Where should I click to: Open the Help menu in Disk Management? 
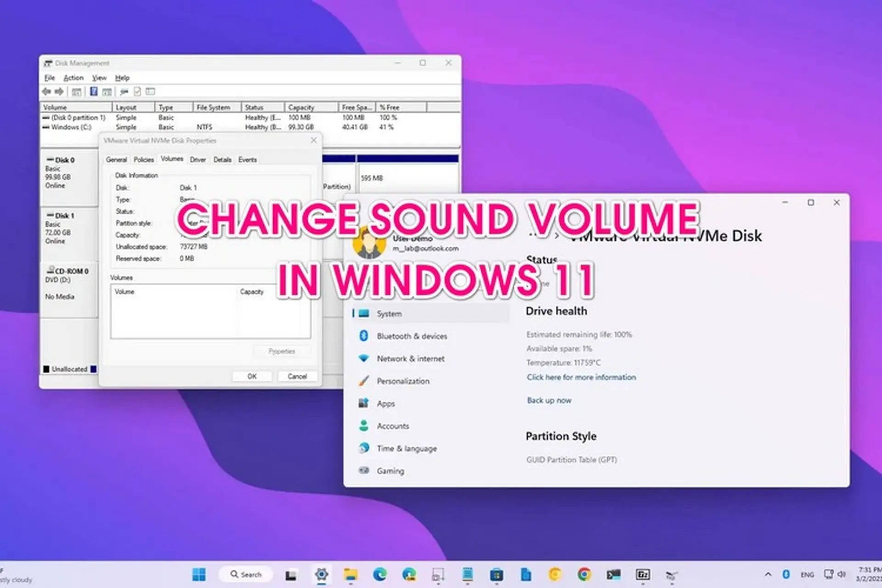click(122, 78)
